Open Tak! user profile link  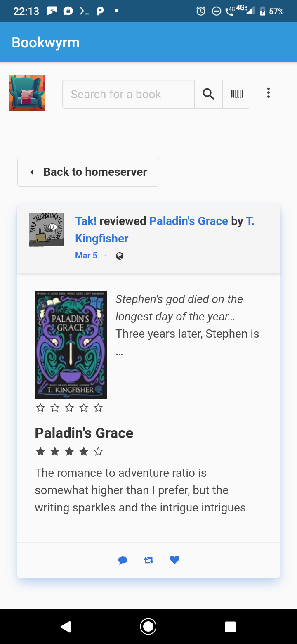86,221
